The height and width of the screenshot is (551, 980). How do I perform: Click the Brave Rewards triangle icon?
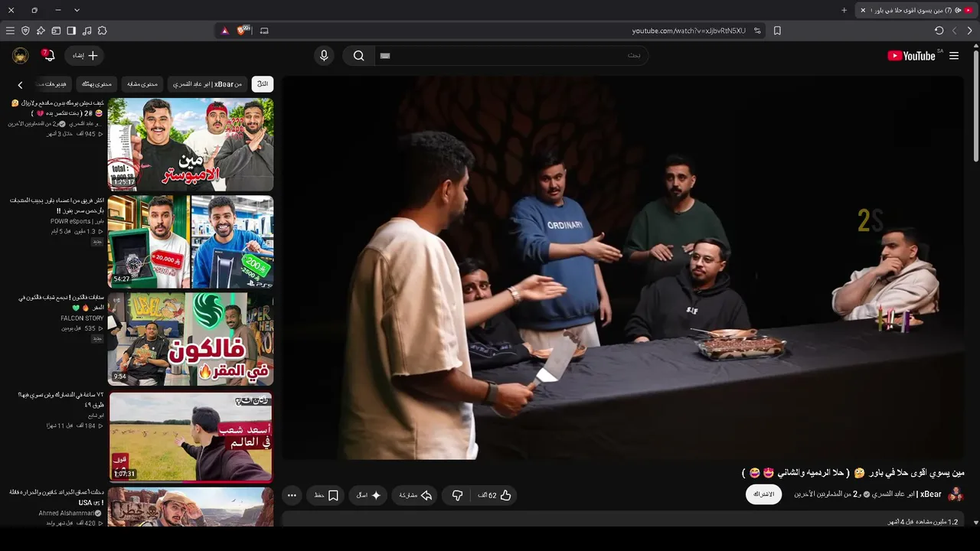pos(224,31)
